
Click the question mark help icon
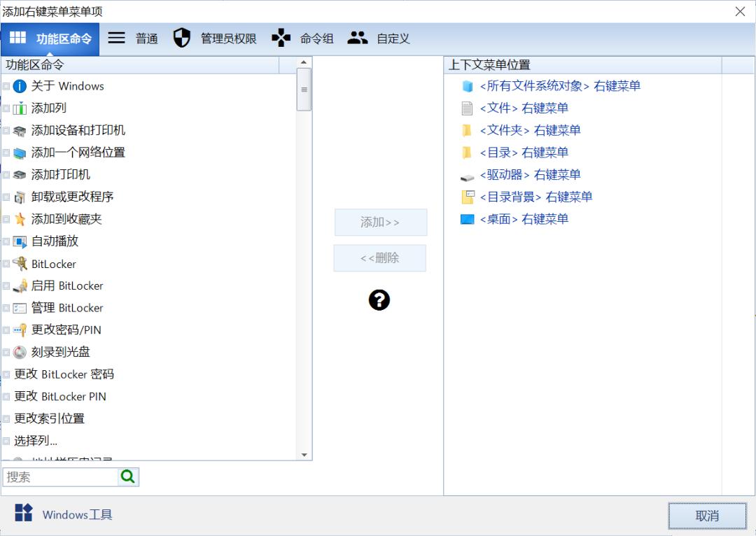pyautogui.click(x=379, y=300)
